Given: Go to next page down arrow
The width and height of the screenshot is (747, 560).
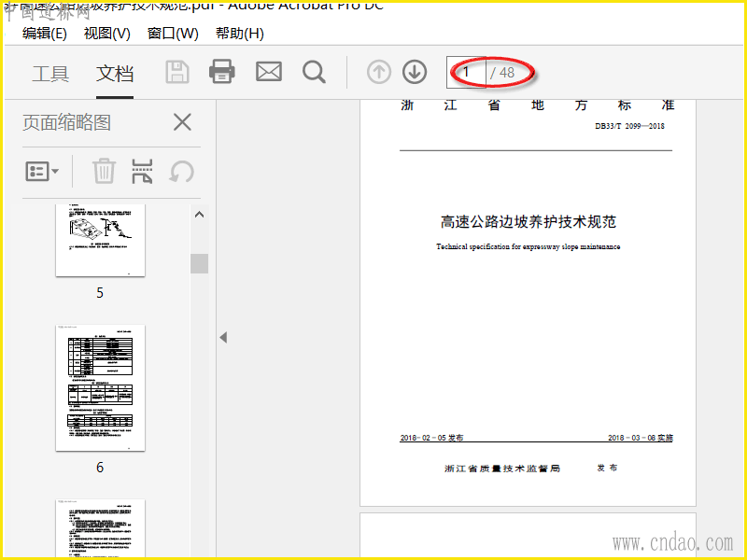Looking at the screenshot, I should (415, 72).
